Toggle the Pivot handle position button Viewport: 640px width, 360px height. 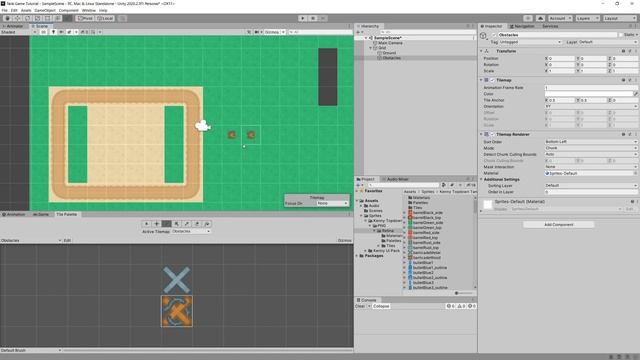(x=85, y=18)
